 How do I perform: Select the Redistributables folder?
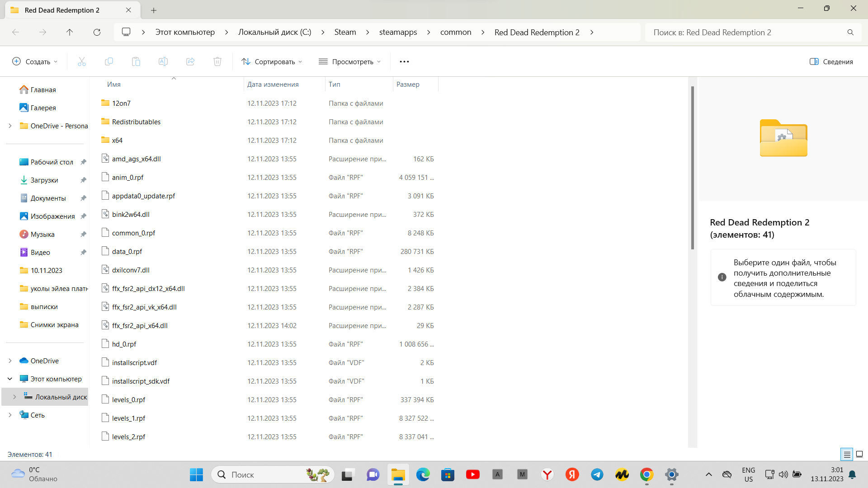tap(136, 122)
